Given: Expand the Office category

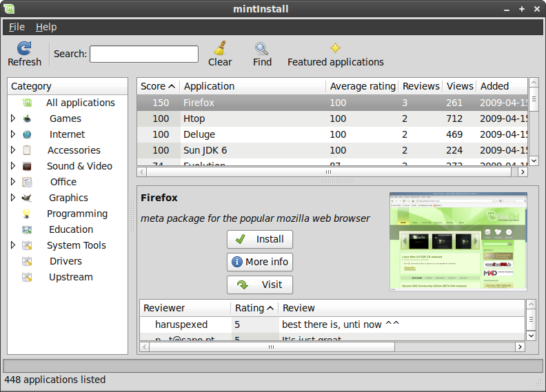Looking at the screenshot, I should point(13,182).
